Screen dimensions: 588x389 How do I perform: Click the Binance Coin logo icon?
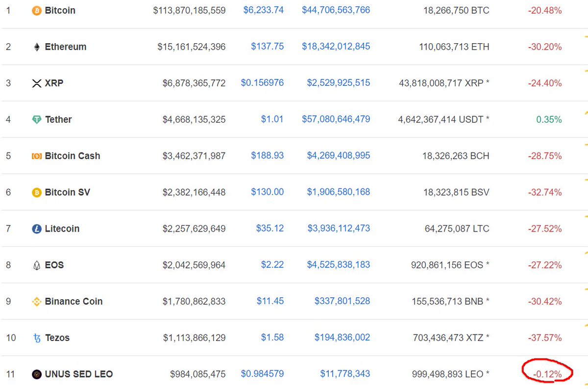click(36, 302)
